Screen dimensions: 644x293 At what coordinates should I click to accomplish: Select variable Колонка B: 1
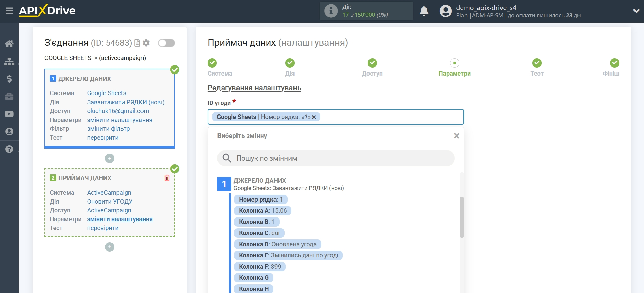pos(257,222)
